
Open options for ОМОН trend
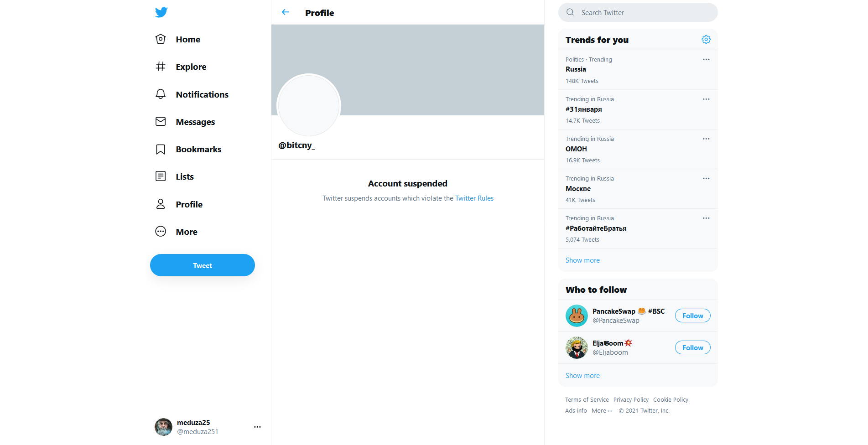[x=706, y=139]
